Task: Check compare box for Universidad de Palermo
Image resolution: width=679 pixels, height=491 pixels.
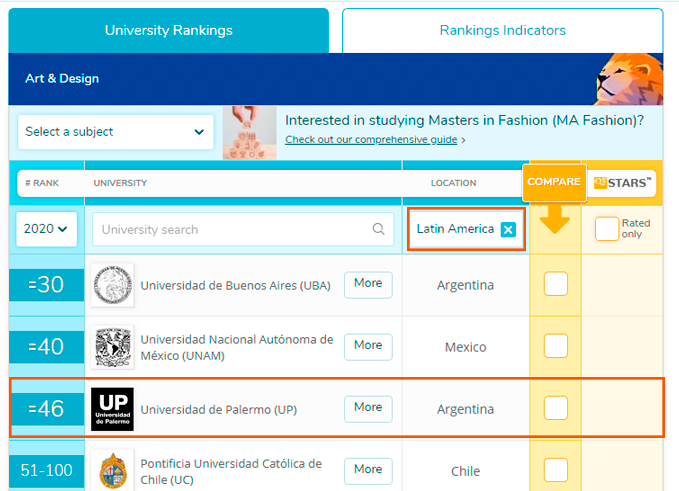Action: 556,408
